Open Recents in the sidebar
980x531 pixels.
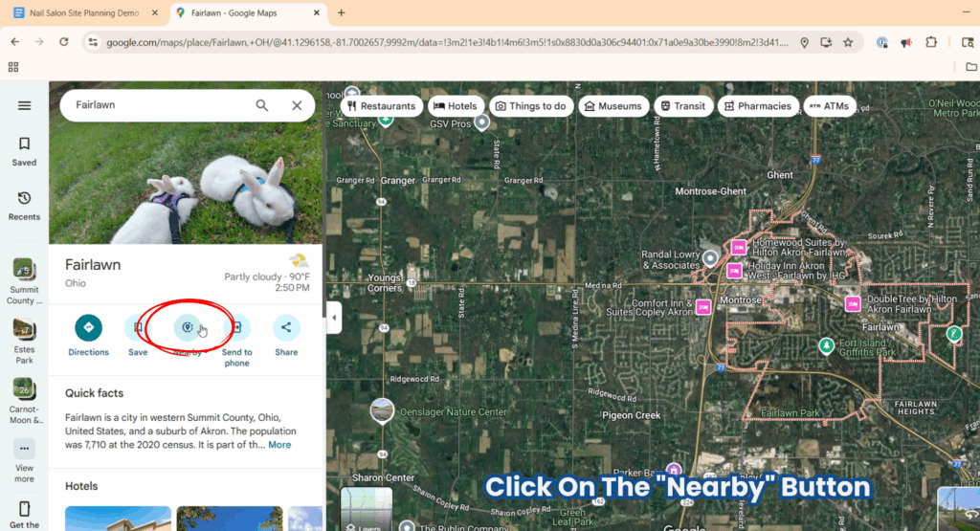click(x=24, y=206)
